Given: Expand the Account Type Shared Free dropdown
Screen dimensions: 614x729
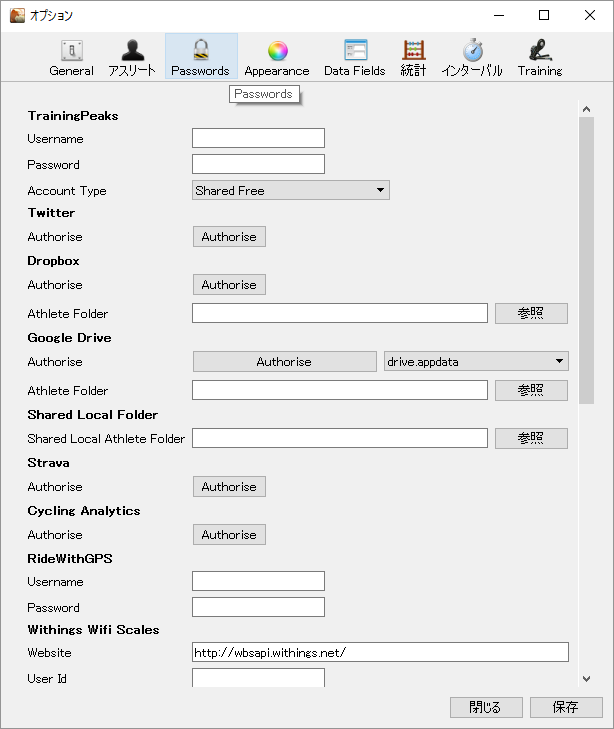Looking at the screenshot, I should coord(290,191).
